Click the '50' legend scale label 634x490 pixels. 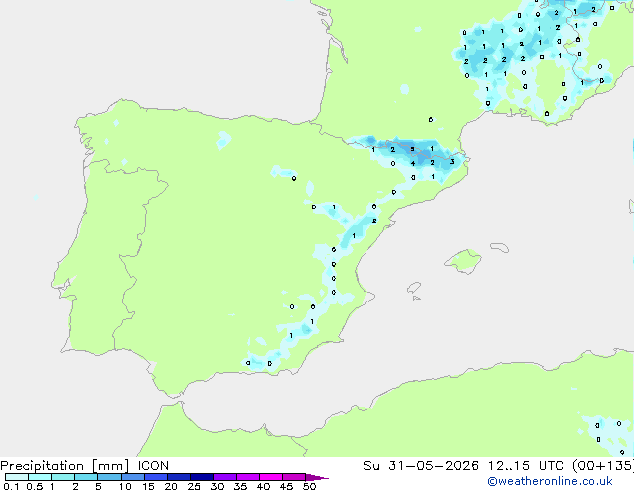tap(310, 486)
